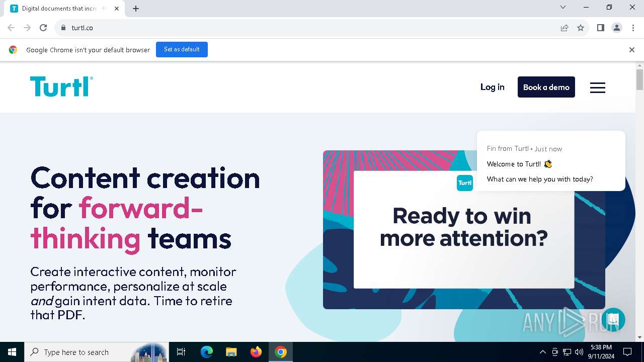The image size is (644, 362).
Task: Click the Turtl logo in header
Action: 61,86
